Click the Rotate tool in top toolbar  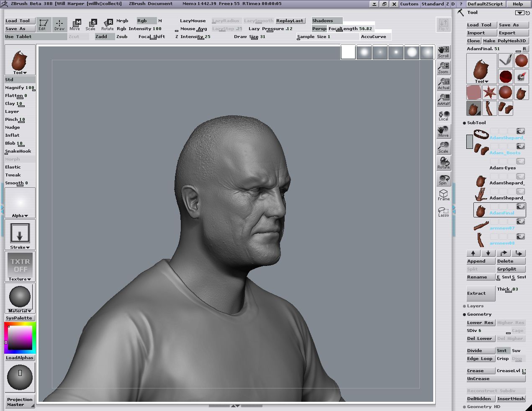[x=108, y=24]
